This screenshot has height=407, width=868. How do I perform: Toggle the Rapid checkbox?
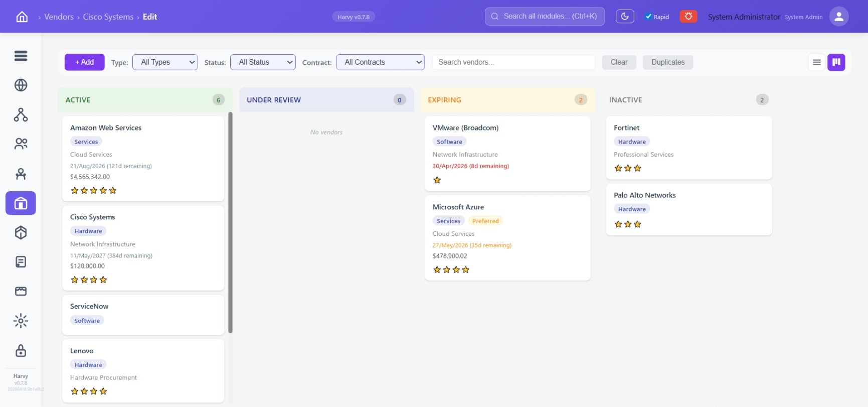pos(648,17)
